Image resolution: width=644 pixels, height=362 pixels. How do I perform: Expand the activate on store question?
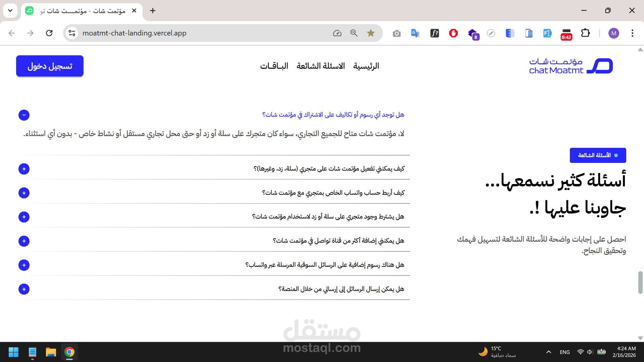pyautogui.click(x=24, y=169)
